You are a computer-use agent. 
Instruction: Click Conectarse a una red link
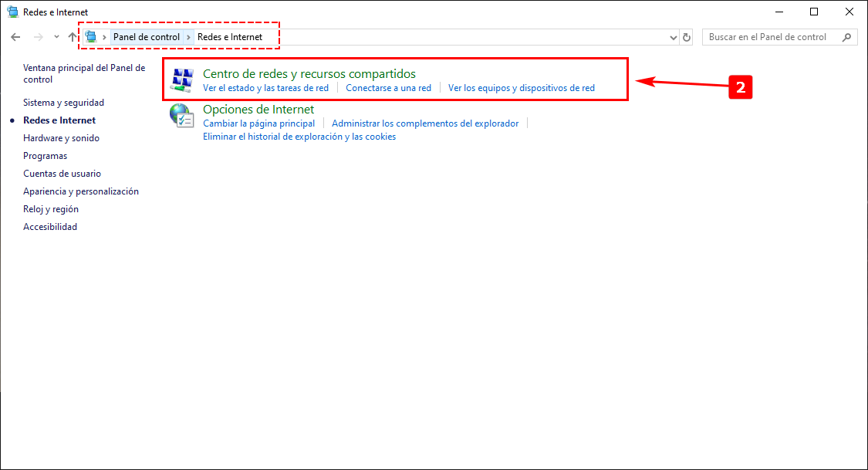pyautogui.click(x=388, y=88)
